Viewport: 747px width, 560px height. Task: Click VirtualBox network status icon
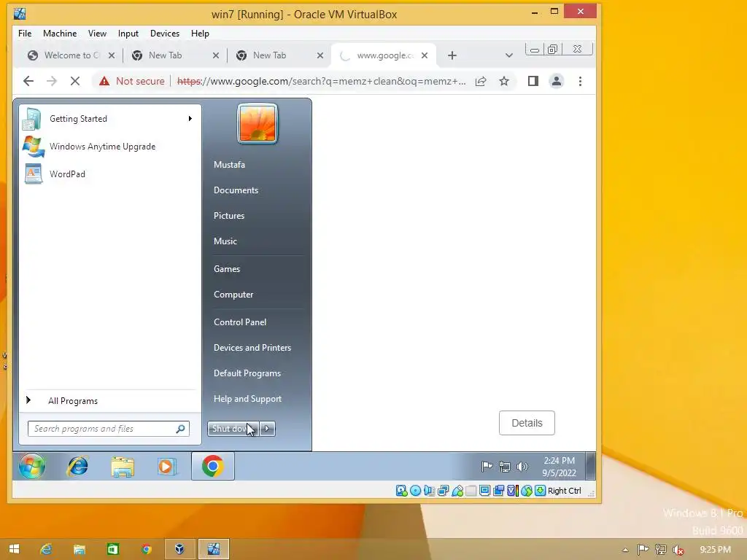443,491
